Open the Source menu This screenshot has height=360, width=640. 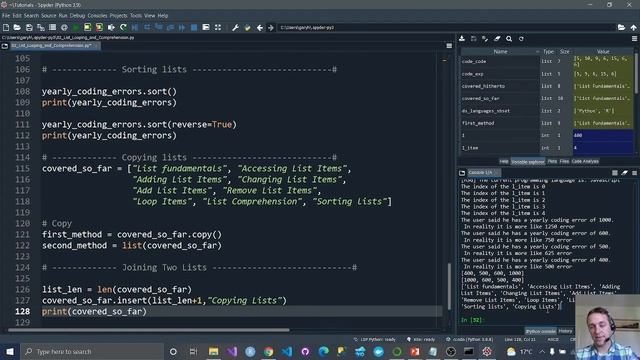(49, 16)
